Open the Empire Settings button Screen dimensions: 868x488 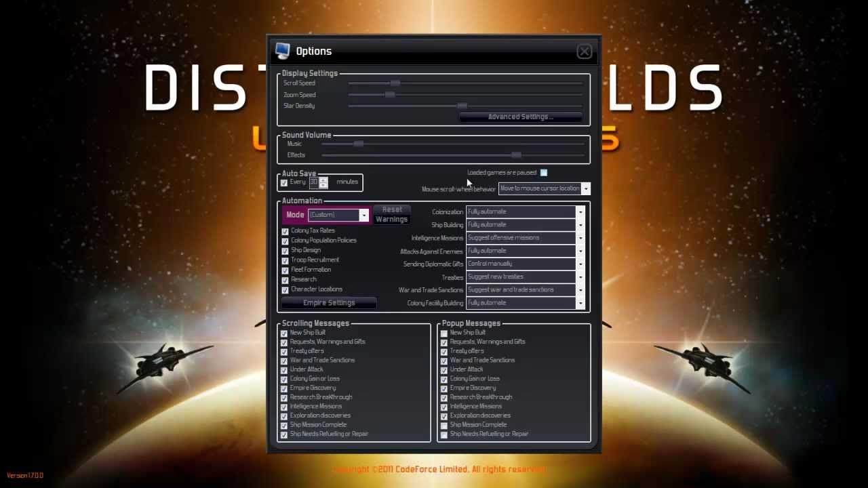(329, 303)
